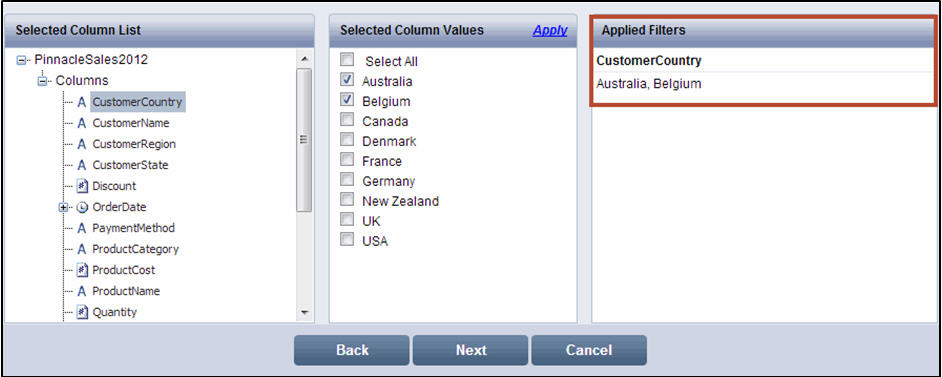The image size is (942, 377).
Task: Click the Next button
Action: point(470,350)
